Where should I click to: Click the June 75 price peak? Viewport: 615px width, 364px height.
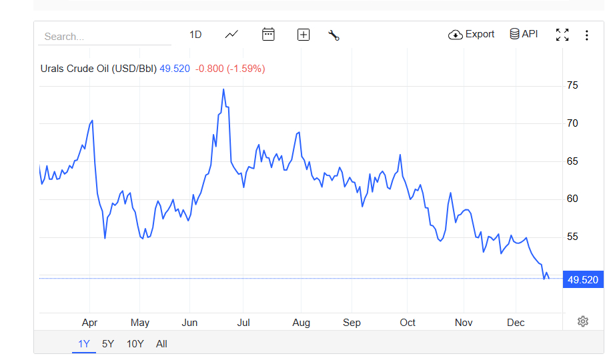click(223, 89)
